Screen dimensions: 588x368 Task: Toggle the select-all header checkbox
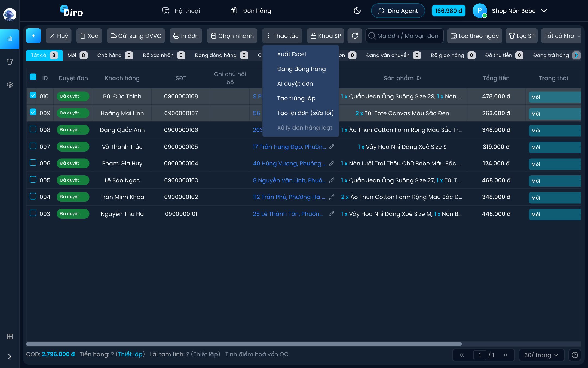click(x=33, y=77)
